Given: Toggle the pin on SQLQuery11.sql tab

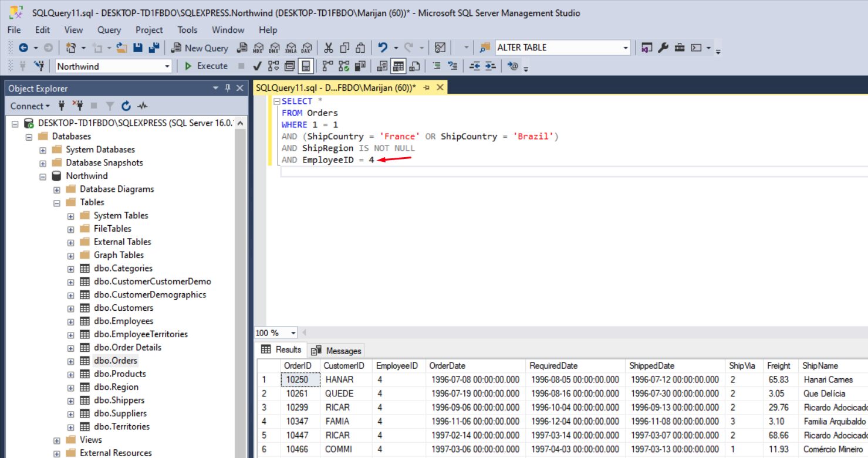Looking at the screenshot, I should point(427,88).
